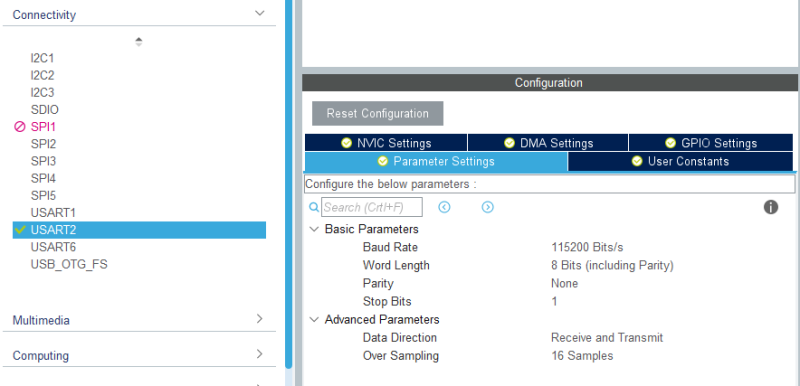800x386 pixels.
Task: Select SDIO in the peripheral list
Action: pos(44,110)
